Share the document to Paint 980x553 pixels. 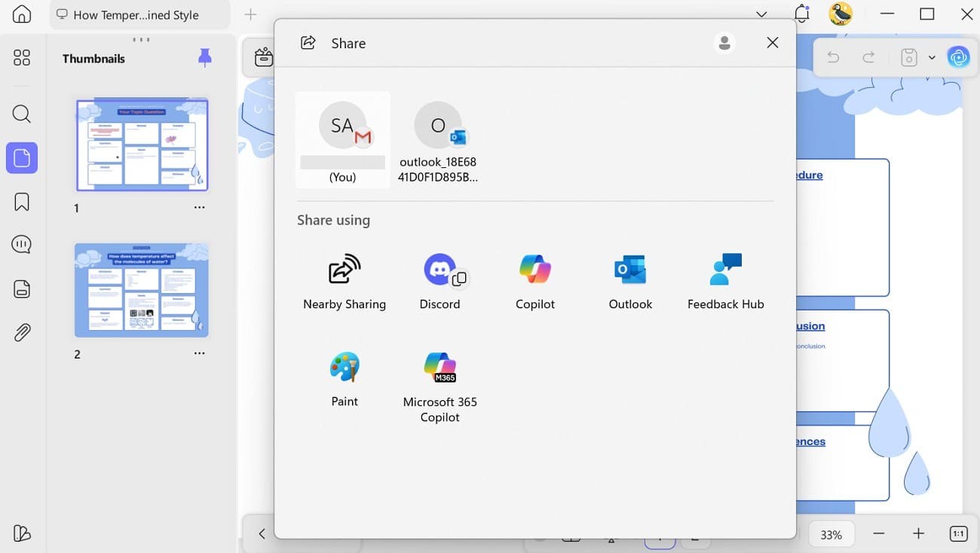point(345,379)
